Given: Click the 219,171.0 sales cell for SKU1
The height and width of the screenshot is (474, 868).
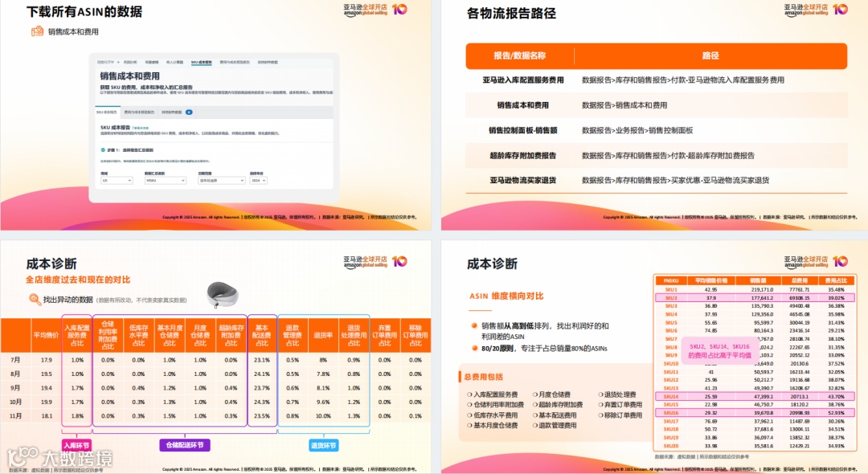Looking at the screenshot, I should tap(762, 289).
